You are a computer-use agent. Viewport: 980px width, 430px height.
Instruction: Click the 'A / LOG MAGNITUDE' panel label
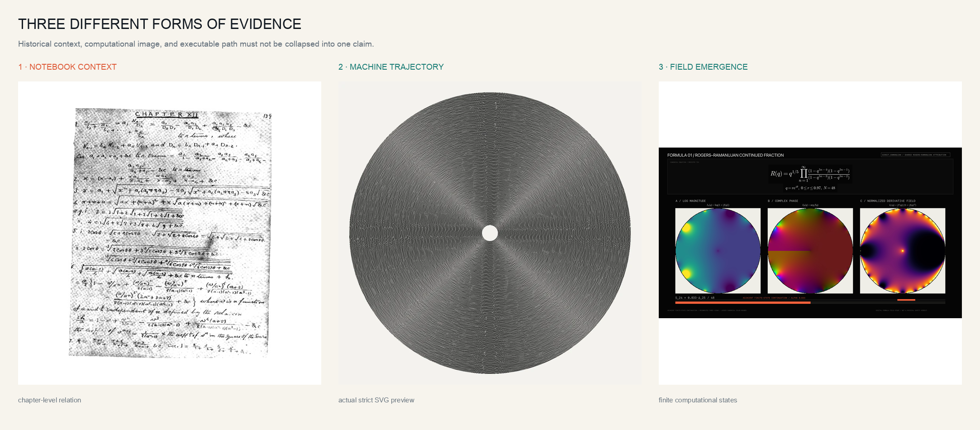coord(690,201)
